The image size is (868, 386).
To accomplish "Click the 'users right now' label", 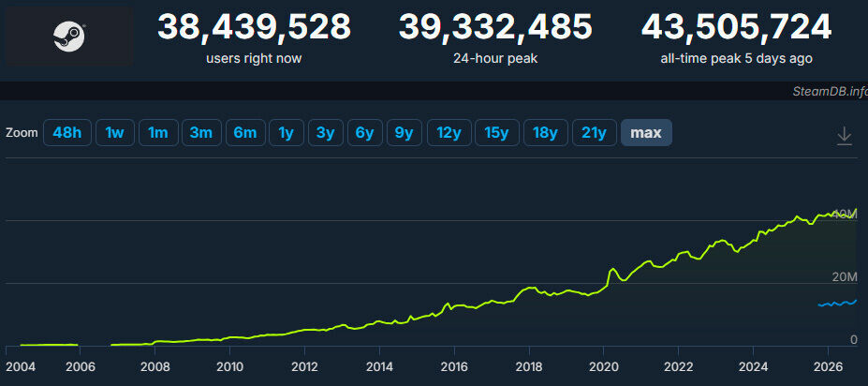I will coord(254,58).
